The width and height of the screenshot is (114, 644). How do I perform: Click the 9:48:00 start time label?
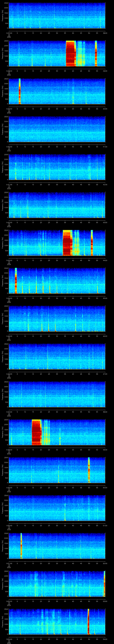click(9, 450)
